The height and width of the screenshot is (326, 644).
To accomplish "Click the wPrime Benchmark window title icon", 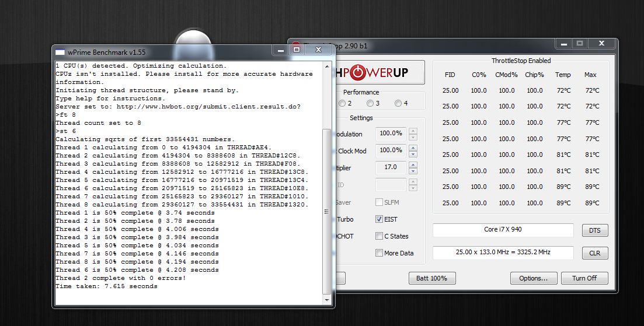I will click(60, 52).
